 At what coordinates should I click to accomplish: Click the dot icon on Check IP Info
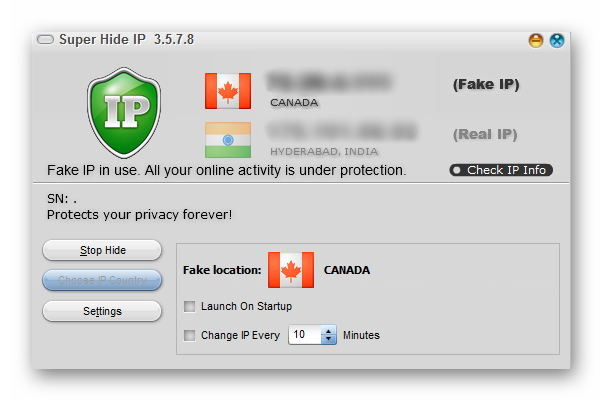pyautogui.click(x=456, y=170)
